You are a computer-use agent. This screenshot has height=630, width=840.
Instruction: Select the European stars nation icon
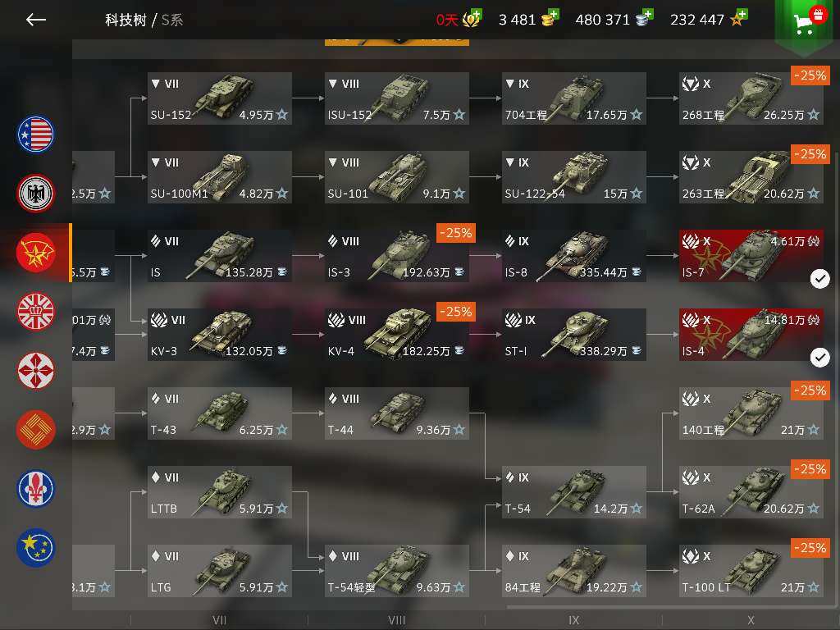pyautogui.click(x=35, y=547)
